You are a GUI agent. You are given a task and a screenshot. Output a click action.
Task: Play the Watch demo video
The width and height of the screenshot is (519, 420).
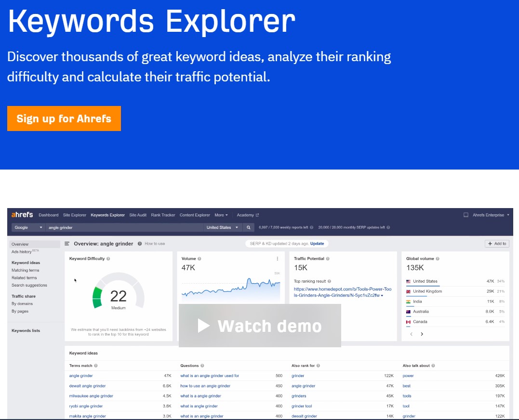pos(260,326)
